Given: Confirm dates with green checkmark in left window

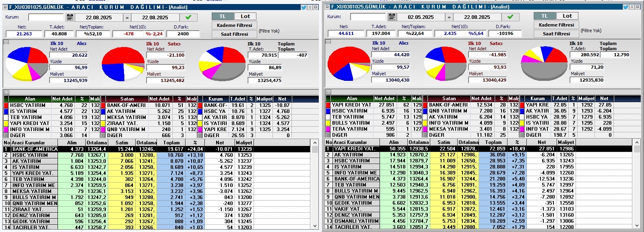Looking at the screenshot, I should click(188, 17).
